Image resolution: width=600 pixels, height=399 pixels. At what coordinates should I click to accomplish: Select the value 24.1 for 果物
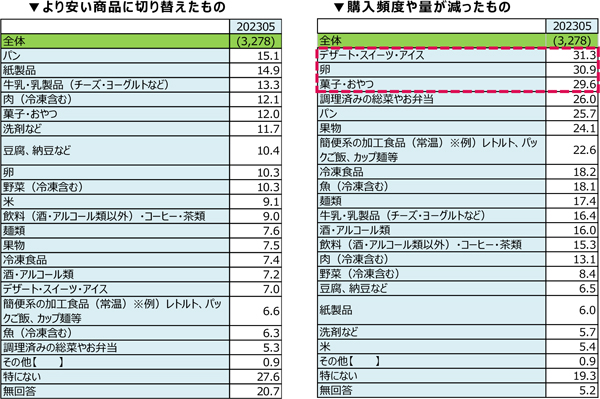584,128
